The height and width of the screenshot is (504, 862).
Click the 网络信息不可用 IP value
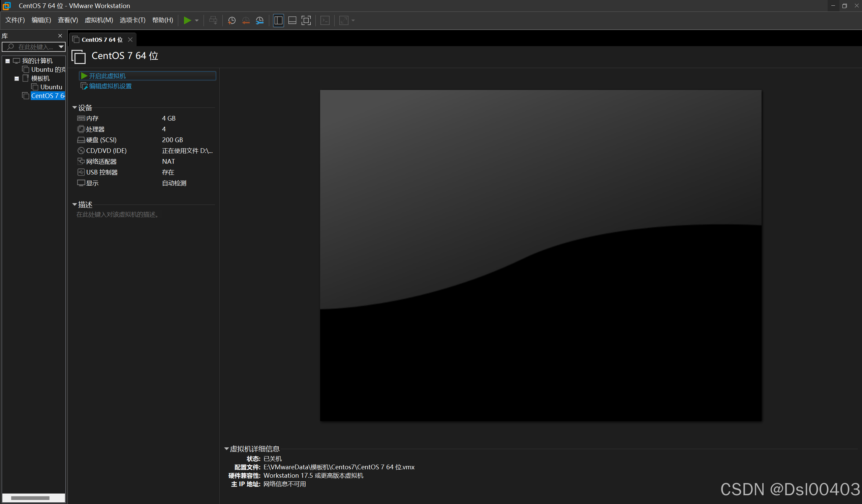[285, 484]
